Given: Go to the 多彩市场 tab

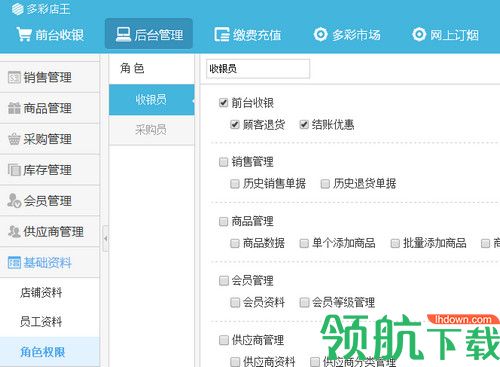Looking at the screenshot, I should 347,35.
